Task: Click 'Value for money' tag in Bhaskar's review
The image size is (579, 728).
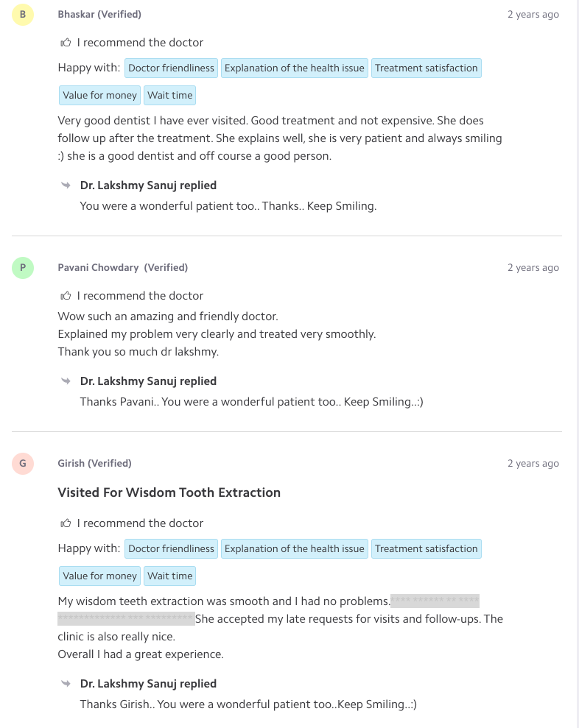Action: pos(99,96)
